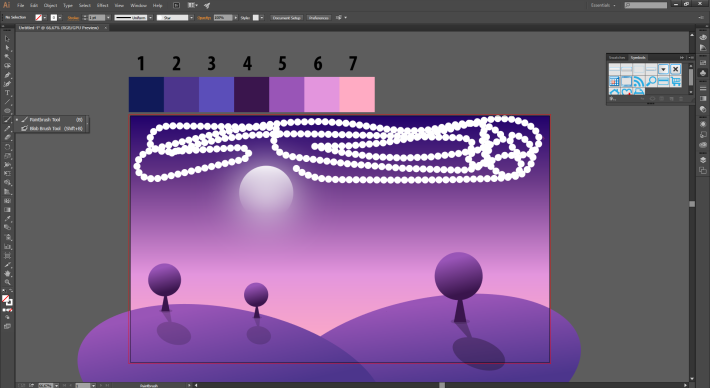Click the shopping cart symbol thumbnail

[675, 81]
